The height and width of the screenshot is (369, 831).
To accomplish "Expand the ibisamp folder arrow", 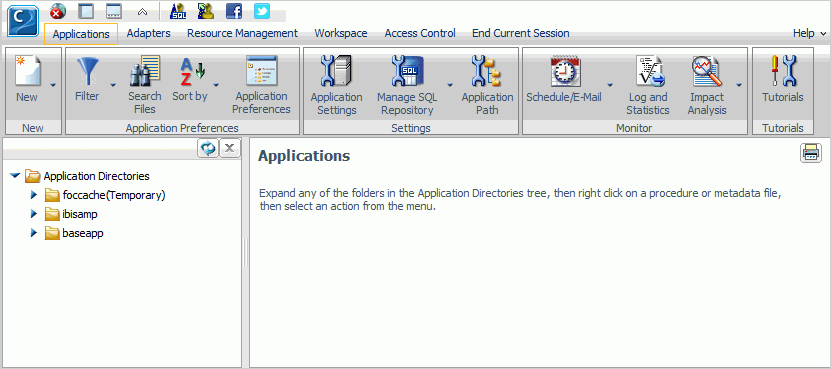I will (34, 214).
